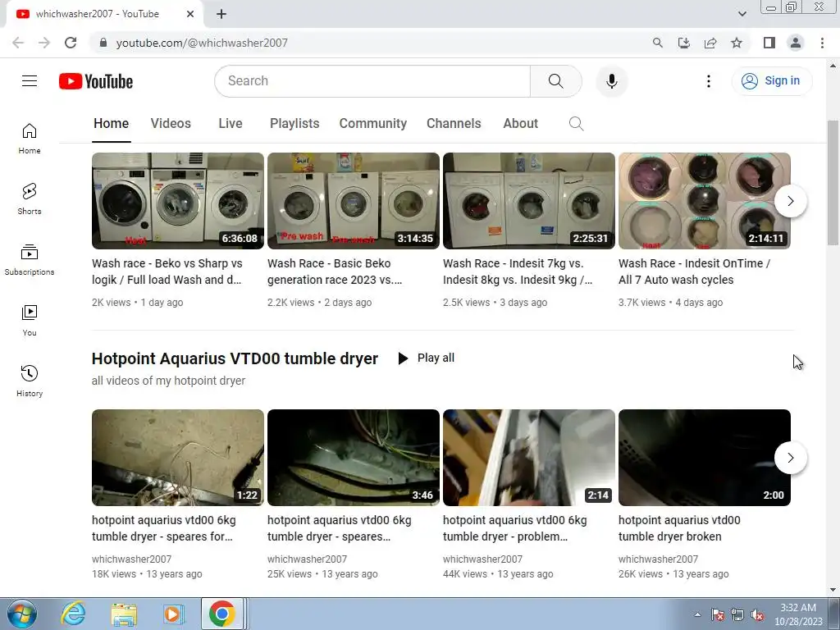Image resolution: width=840 pixels, height=630 pixels.
Task: Close the whichwasher2007 tab
Action: pyautogui.click(x=190, y=14)
